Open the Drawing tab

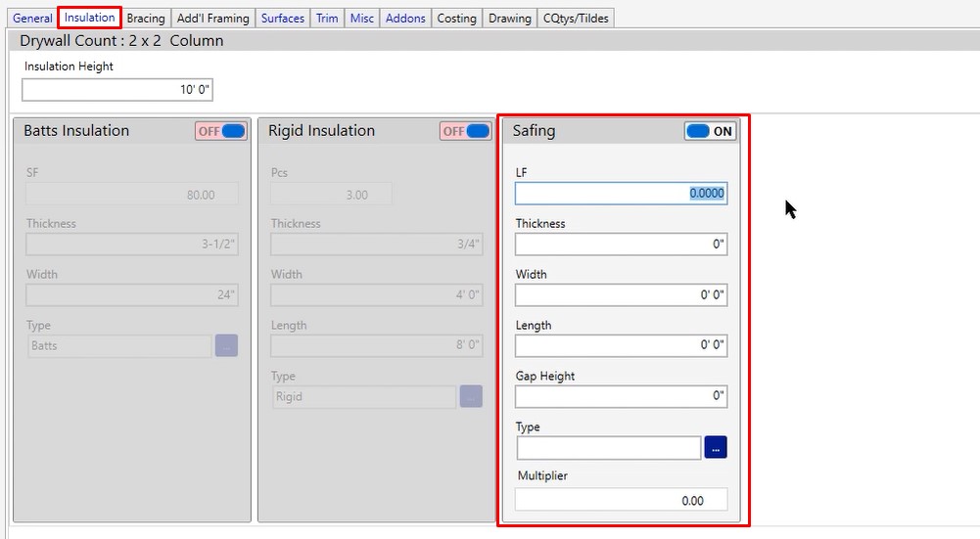click(x=510, y=18)
